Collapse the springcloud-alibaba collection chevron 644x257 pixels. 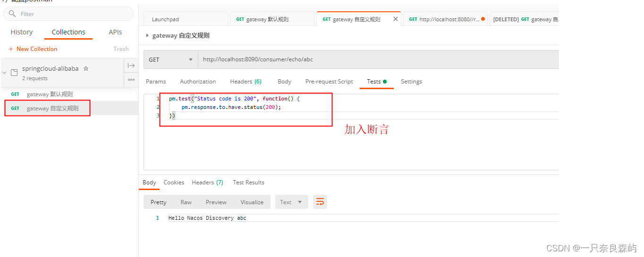5,73
